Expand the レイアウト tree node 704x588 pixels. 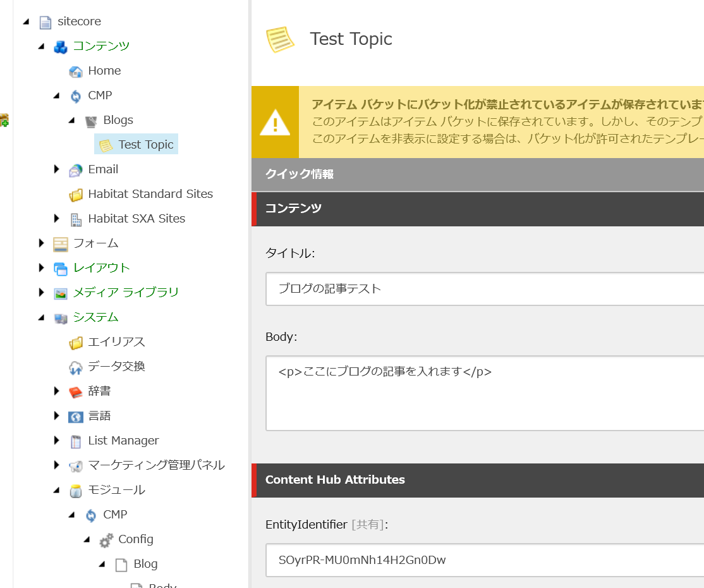(x=41, y=267)
